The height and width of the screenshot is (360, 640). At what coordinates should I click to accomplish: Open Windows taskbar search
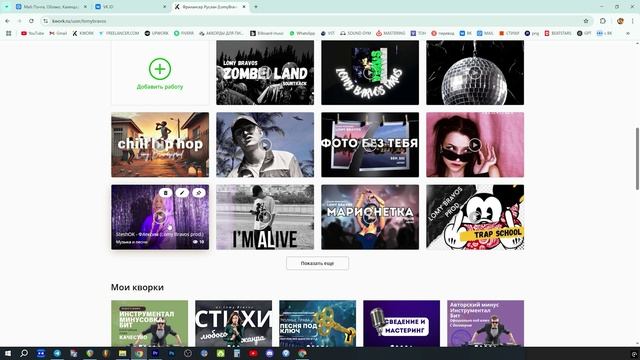pos(24,353)
